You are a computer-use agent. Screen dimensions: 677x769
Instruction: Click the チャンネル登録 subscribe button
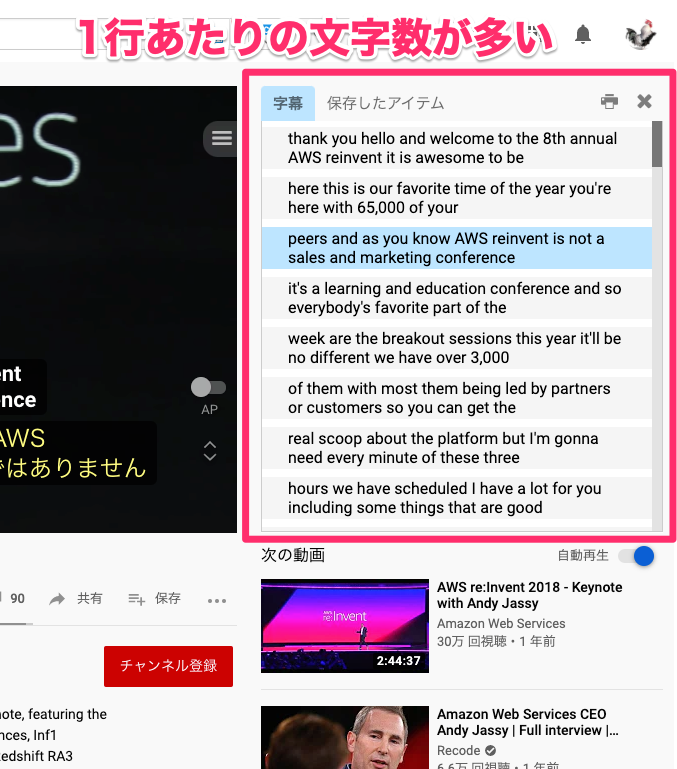coord(168,666)
